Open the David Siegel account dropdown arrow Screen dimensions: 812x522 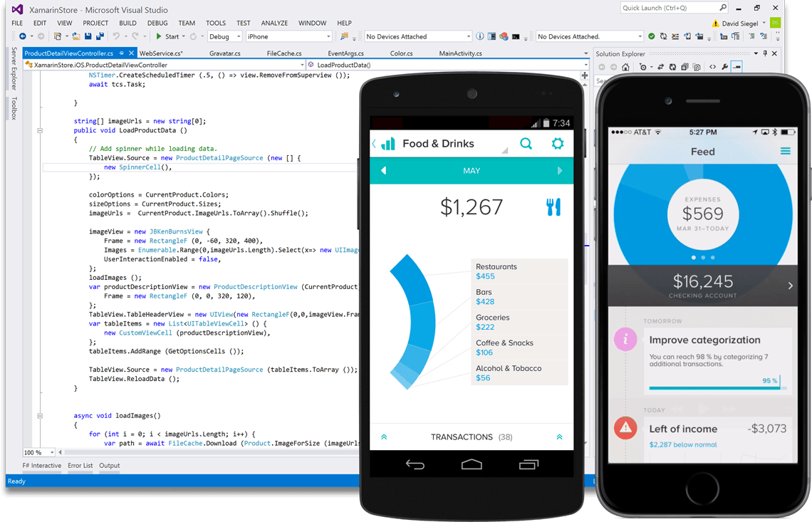pyautogui.click(x=764, y=23)
